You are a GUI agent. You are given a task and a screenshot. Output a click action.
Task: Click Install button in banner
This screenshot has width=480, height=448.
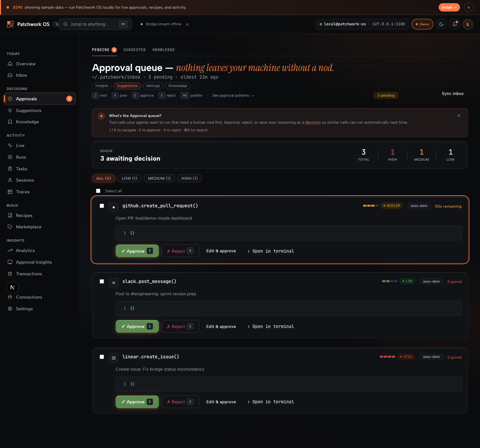449,7
